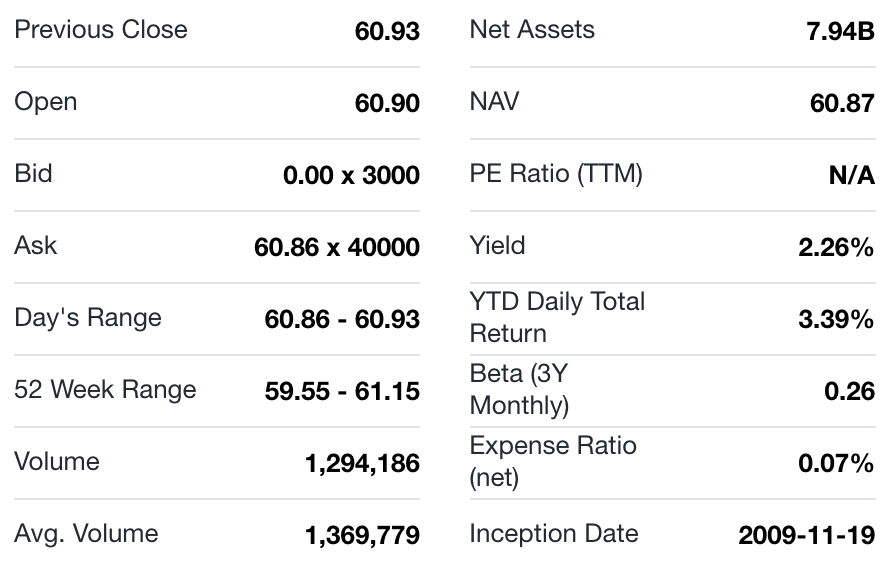Image resolution: width=892 pixels, height=562 pixels.
Task: Click the Bid value 0.00 x 3000
Action: (351, 176)
